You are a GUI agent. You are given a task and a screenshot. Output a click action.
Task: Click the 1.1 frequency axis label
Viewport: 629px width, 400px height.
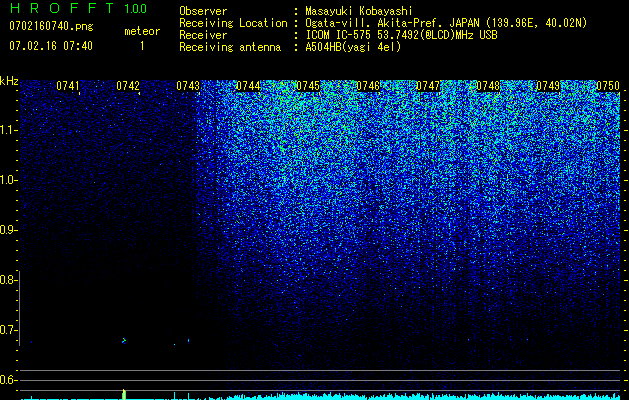coord(7,130)
